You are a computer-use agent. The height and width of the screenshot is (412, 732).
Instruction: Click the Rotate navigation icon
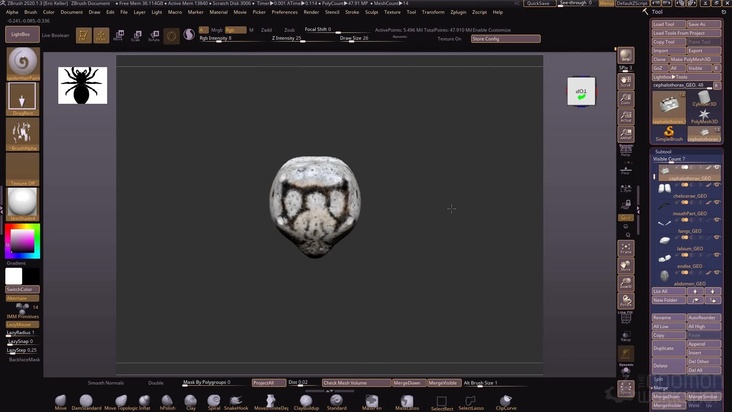pyautogui.click(x=626, y=301)
